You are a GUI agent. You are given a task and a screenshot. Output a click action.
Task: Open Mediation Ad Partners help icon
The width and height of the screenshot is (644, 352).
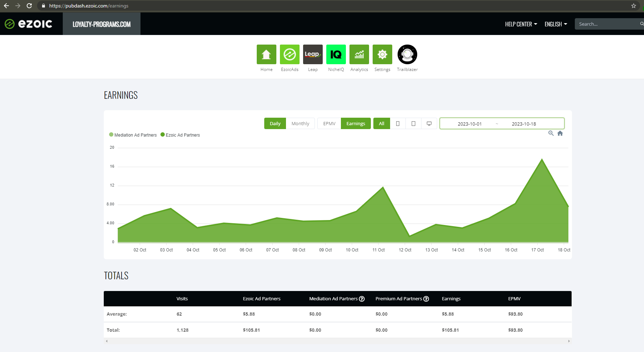coord(362,299)
